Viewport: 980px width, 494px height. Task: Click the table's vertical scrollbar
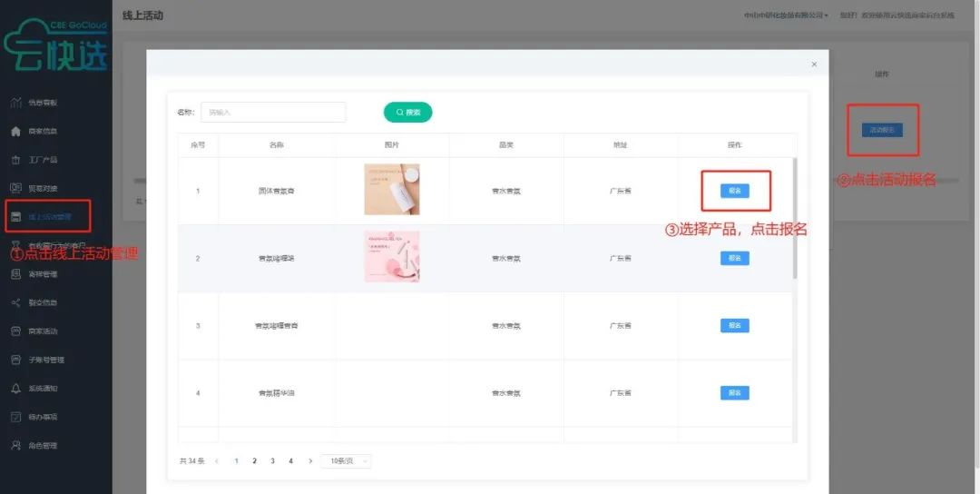point(796,218)
